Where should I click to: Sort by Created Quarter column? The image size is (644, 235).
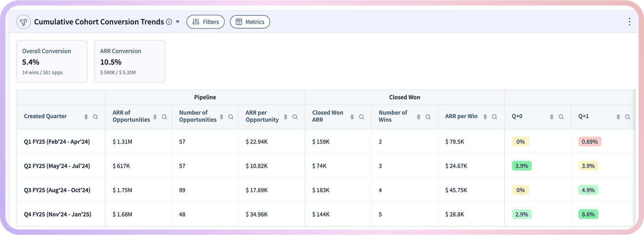coord(86,117)
